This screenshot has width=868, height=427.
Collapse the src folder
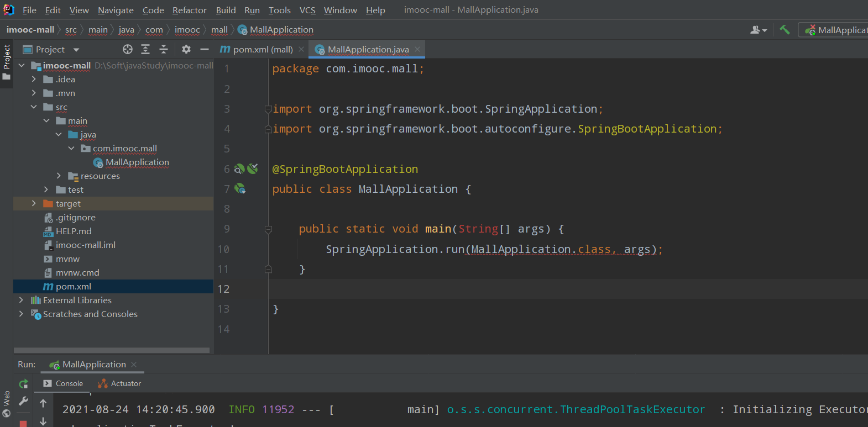(34, 107)
